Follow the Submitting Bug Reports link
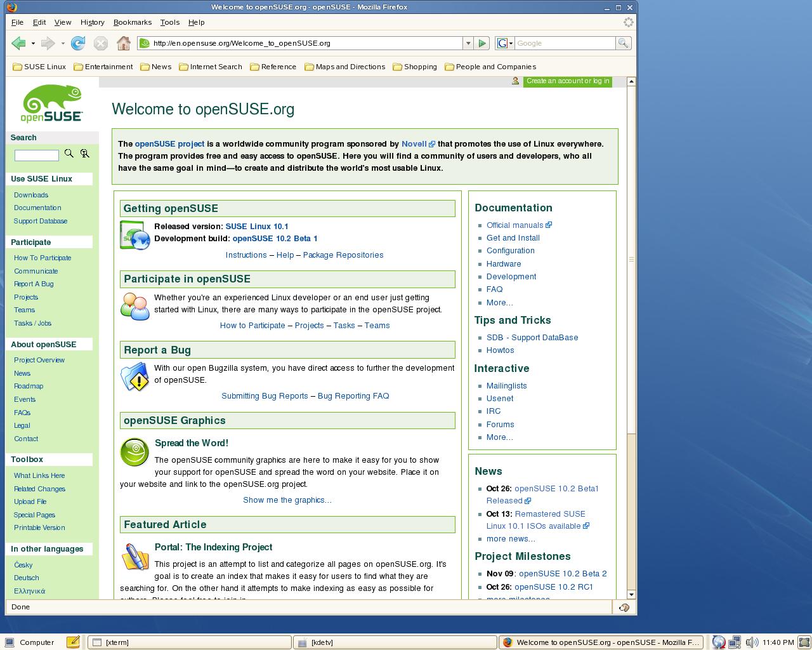 coord(265,396)
